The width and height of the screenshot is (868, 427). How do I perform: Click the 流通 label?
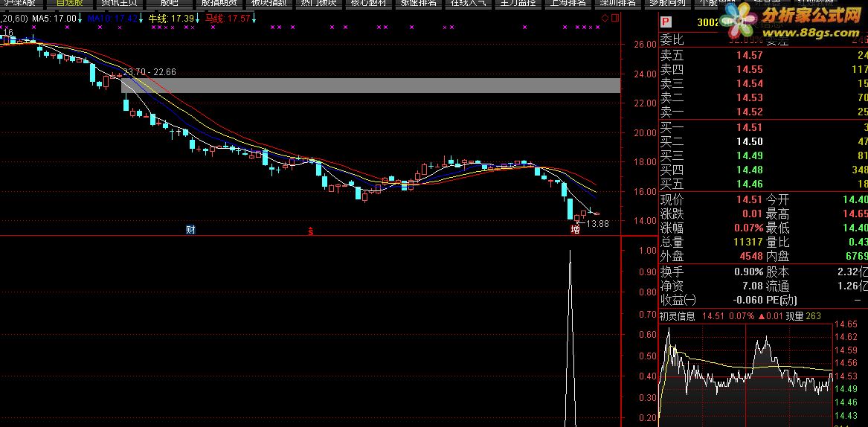coord(778,287)
